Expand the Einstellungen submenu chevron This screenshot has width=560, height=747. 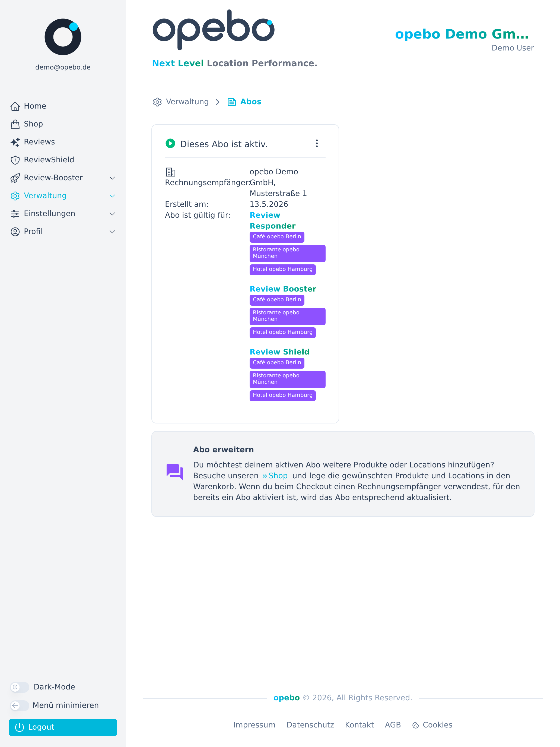point(112,214)
